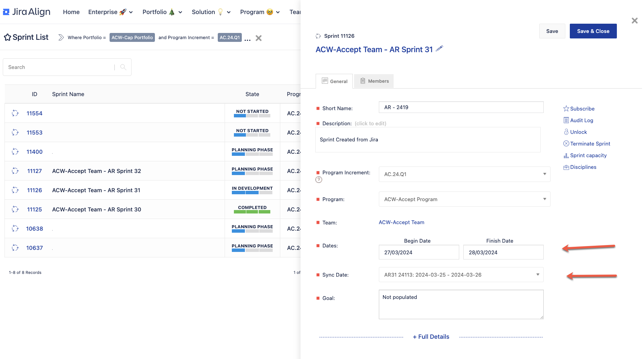
Task: Open sprint ID 11554 link
Action: (x=34, y=113)
